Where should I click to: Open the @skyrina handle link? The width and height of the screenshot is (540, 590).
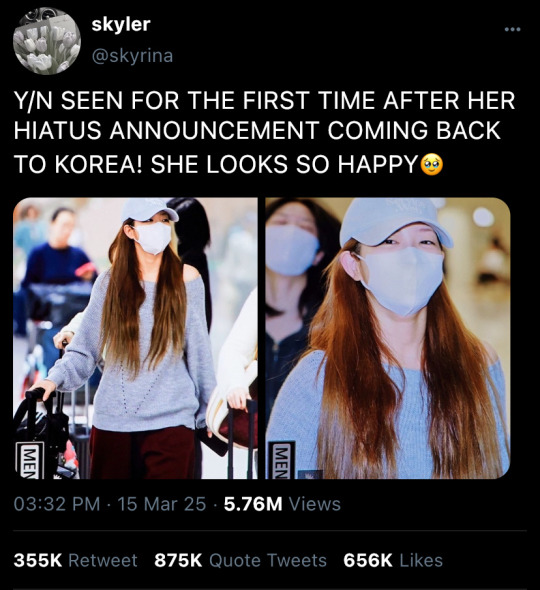[x=132, y=56]
